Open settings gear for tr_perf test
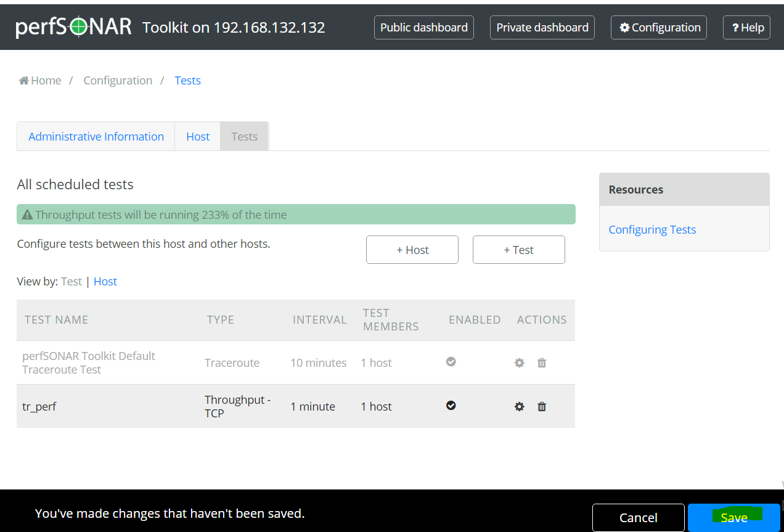 tap(520, 406)
